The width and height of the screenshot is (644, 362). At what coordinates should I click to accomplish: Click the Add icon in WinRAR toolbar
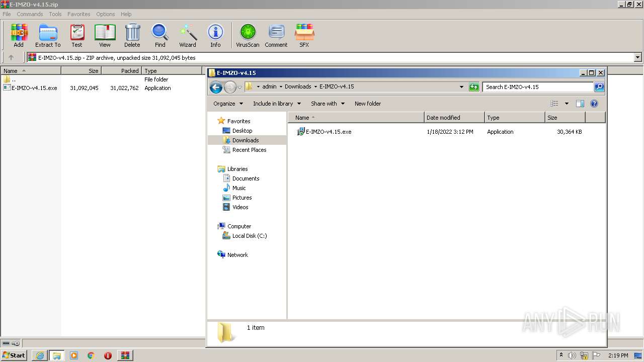tap(19, 35)
